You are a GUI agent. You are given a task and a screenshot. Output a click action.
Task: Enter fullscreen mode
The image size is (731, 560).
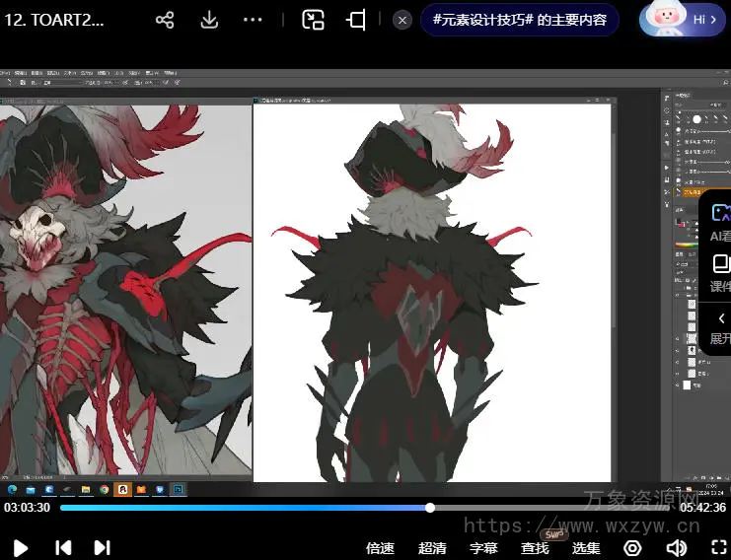[x=718, y=548]
